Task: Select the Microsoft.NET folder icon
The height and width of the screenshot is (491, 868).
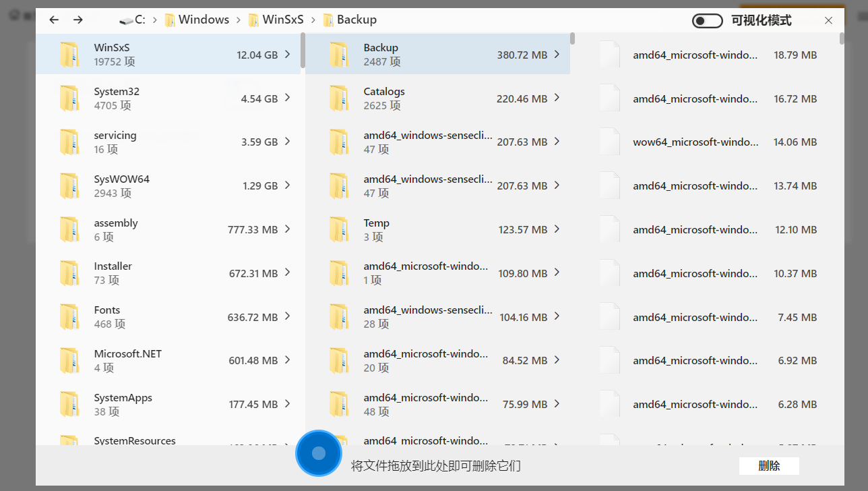Action: click(69, 361)
